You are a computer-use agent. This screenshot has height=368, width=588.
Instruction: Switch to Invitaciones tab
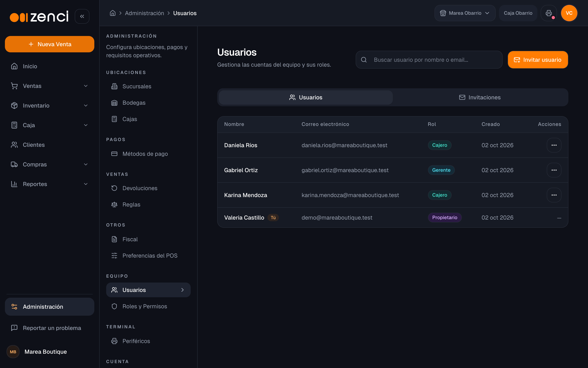(480, 97)
